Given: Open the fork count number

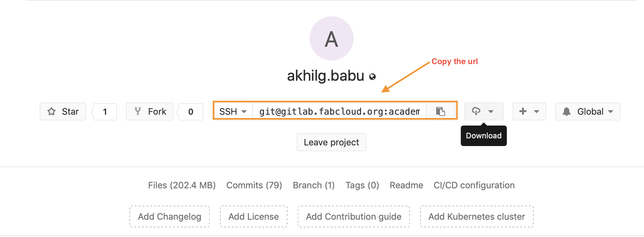Looking at the screenshot, I should [x=191, y=112].
